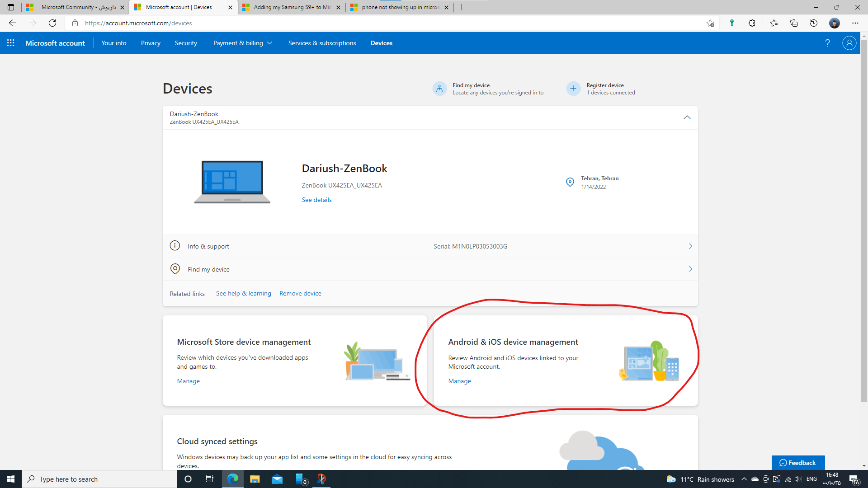
Task: Open See help & learning link
Action: pos(244,293)
